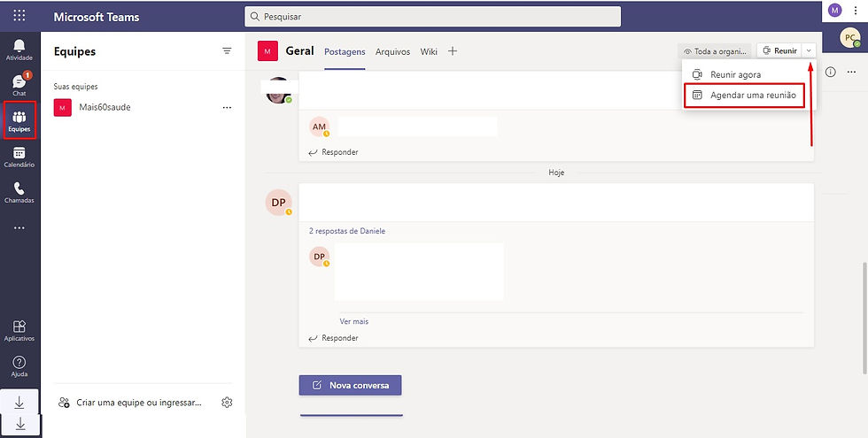Open Ajuda help icon

pos(19,366)
